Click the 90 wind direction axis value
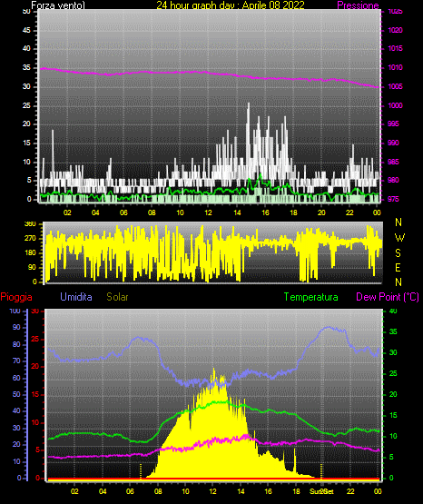Image resolution: width=423 pixels, height=504 pixels. (x=32, y=267)
